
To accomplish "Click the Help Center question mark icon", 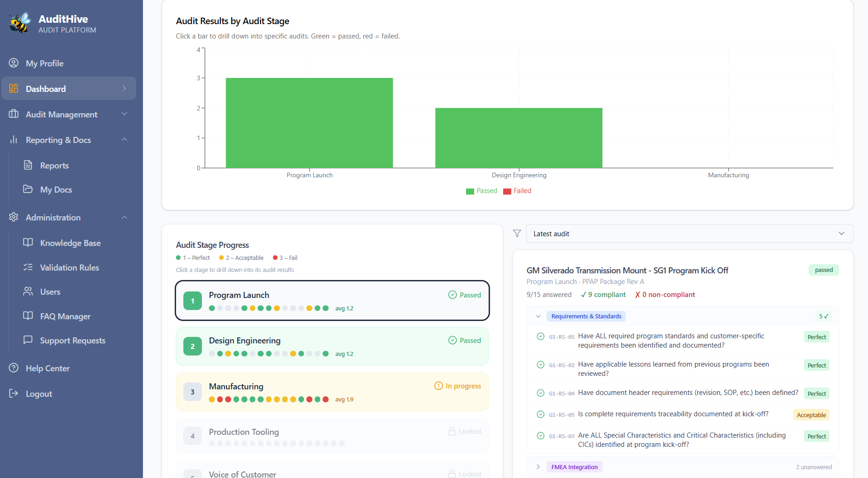I will pos(14,368).
